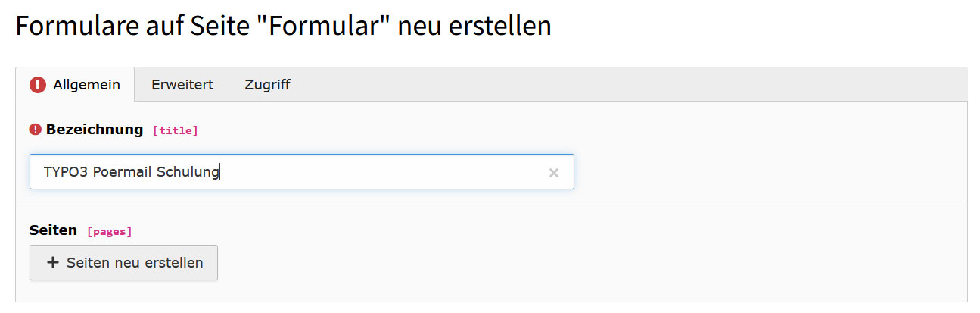
Task: Click the Seiten neu erstellen button
Action: click(123, 263)
